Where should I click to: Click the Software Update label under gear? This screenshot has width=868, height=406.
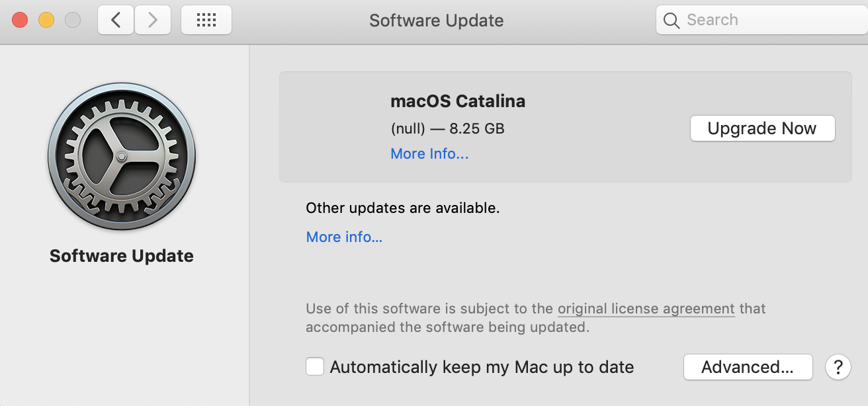122,257
